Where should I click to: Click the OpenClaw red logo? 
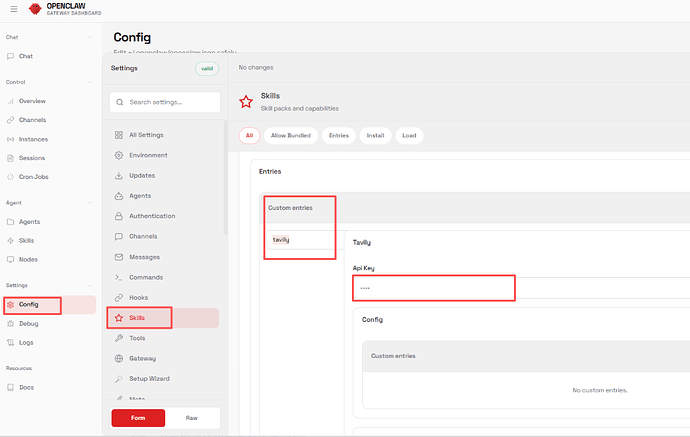pyautogui.click(x=35, y=8)
